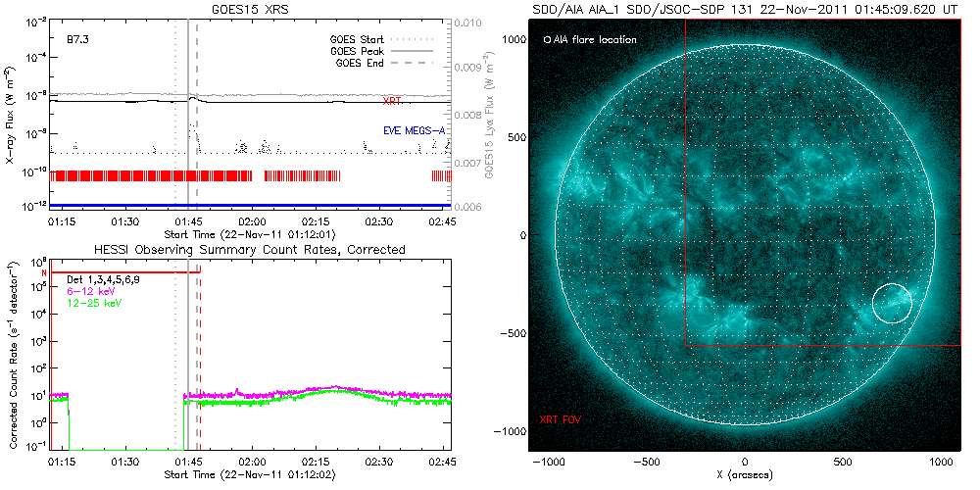Click the red XRT label in GOES plot

[x=391, y=101]
